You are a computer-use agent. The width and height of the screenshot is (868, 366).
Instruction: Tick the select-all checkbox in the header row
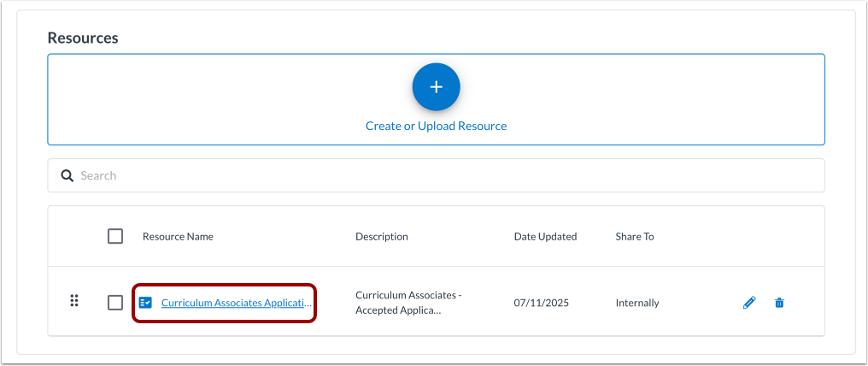115,236
